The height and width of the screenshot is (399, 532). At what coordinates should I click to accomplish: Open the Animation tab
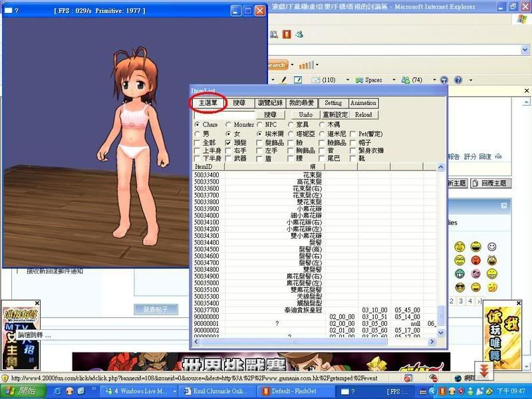pyautogui.click(x=363, y=103)
